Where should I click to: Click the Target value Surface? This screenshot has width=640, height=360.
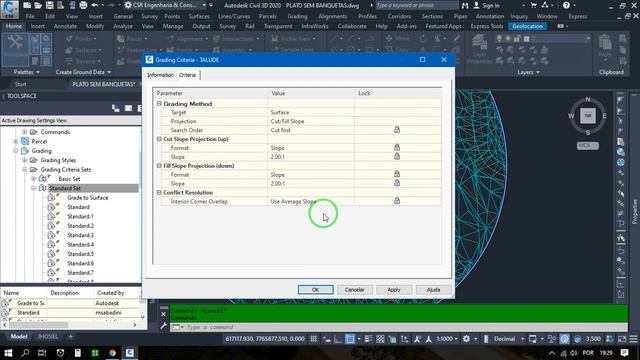click(280, 112)
